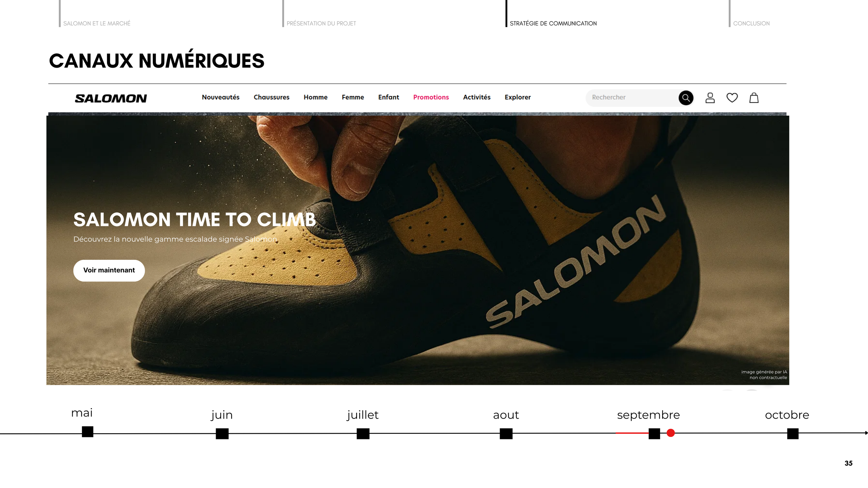
Task: Open the shopping bag icon
Action: point(754,98)
